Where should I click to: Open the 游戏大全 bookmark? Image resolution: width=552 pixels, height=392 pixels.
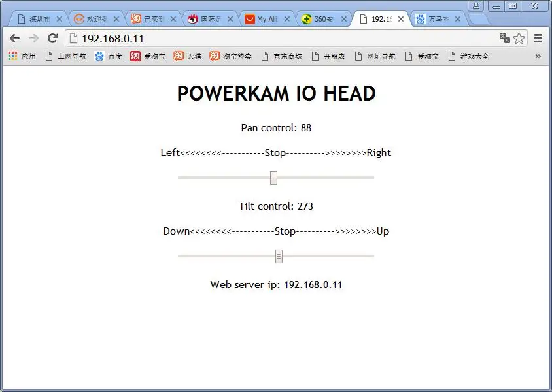[x=468, y=56]
